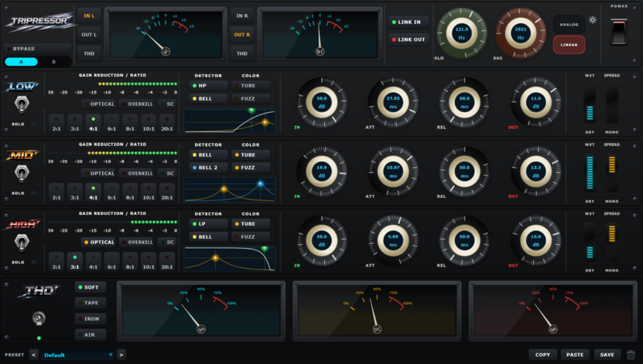Screen dimensions: 643x364
Task: Toggle the LINK OUT button
Action: tap(408, 40)
